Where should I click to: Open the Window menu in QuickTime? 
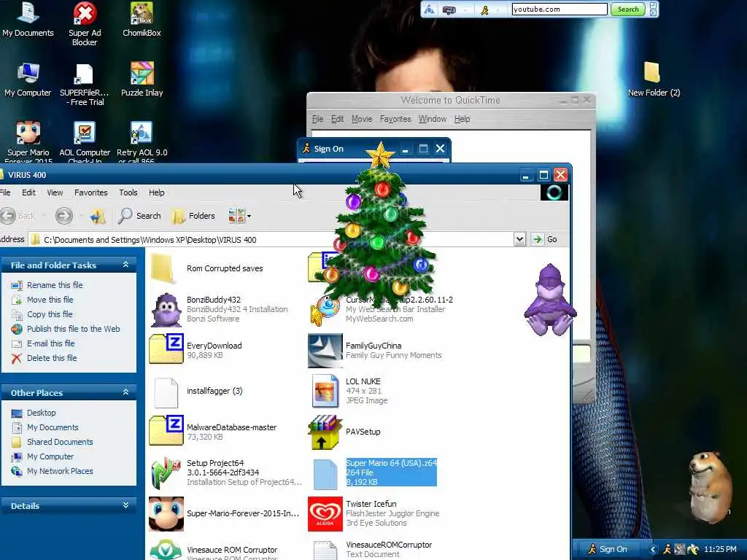tap(433, 119)
